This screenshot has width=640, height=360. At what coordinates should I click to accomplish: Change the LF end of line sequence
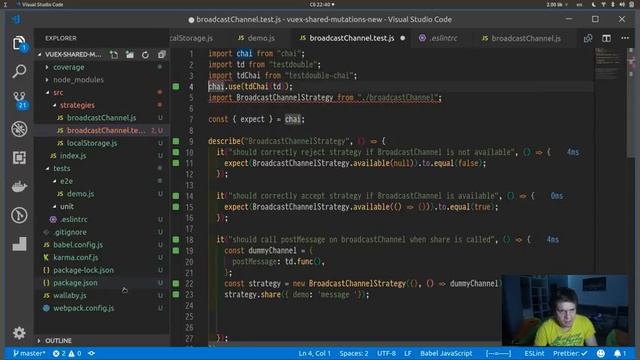point(408,353)
